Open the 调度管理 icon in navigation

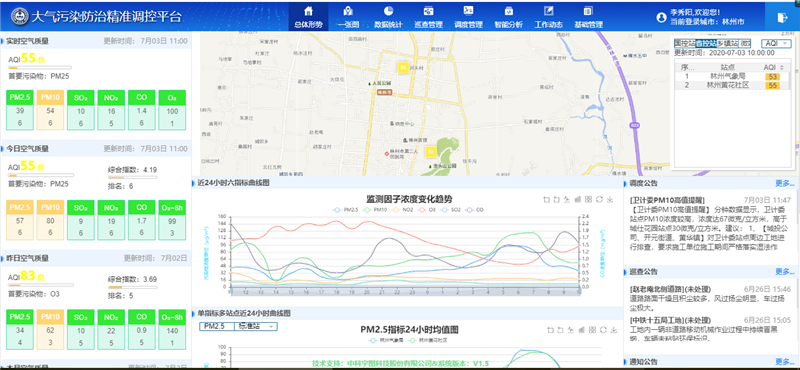tap(468, 11)
